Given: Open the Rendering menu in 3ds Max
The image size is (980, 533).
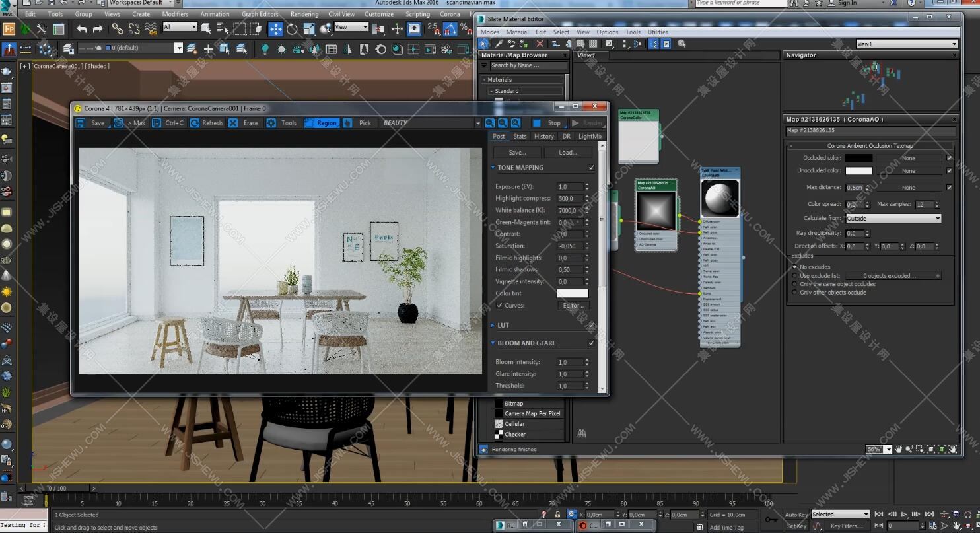Looking at the screenshot, I should [x=304, y=14].
